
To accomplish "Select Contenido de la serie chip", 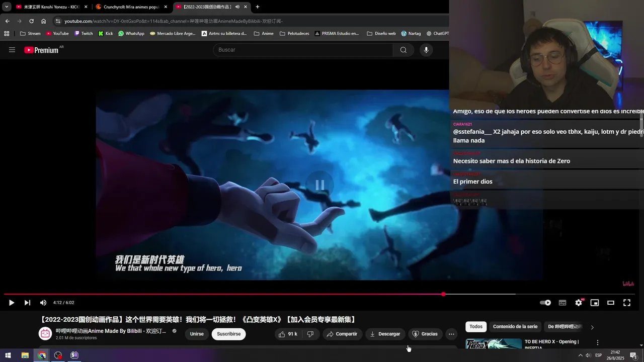I will [x=515, y=327].
